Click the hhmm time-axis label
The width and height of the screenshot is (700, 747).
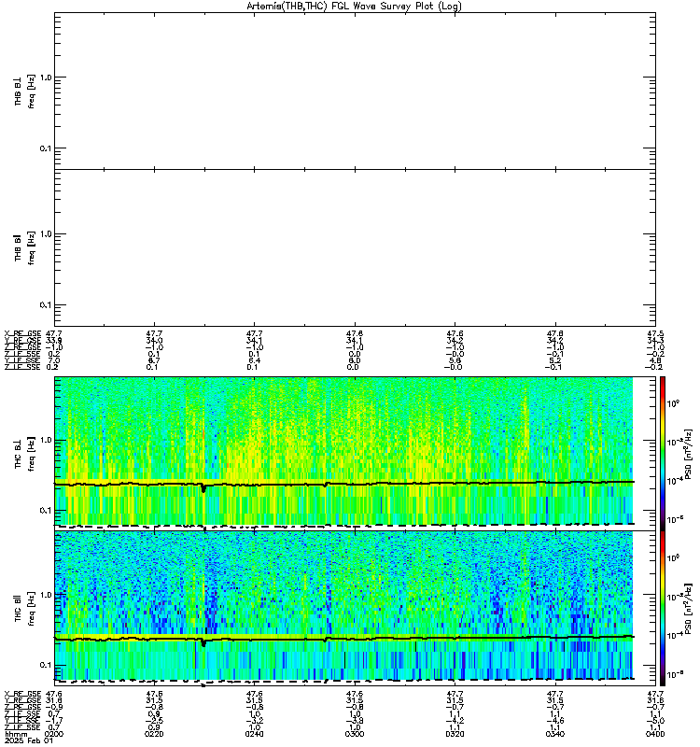(16, 734)
